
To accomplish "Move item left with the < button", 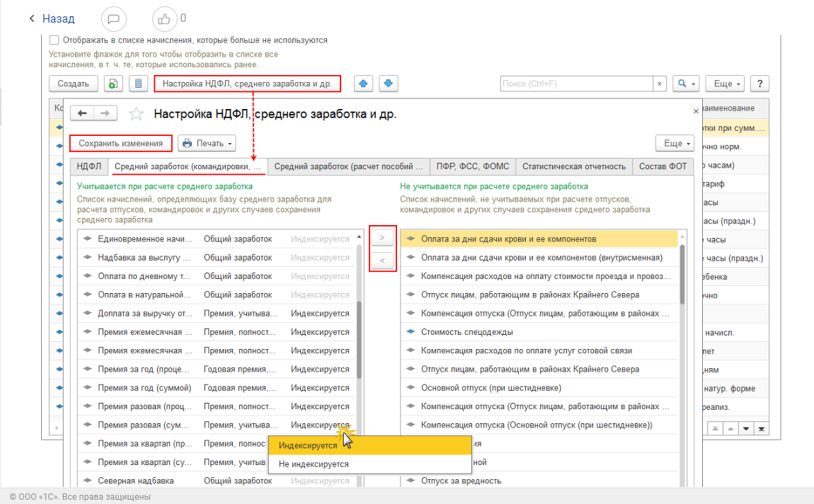I will (x=382, y=260).
